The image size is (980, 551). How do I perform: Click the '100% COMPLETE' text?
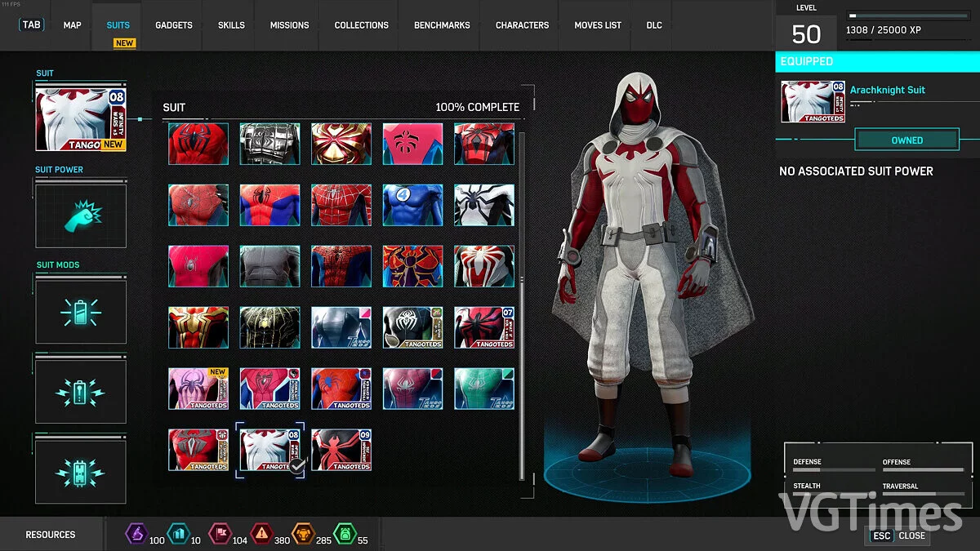(477, 107)
